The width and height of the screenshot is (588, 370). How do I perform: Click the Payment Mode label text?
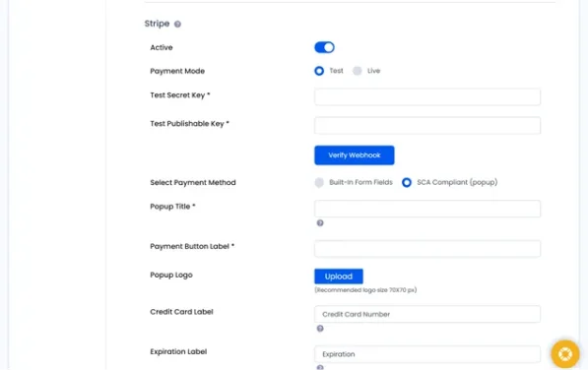click(177, 71)
